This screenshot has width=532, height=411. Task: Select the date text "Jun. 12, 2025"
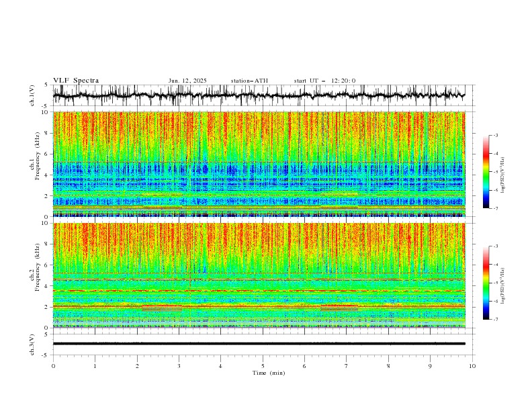pyautogui.click(x=187, y=81)
